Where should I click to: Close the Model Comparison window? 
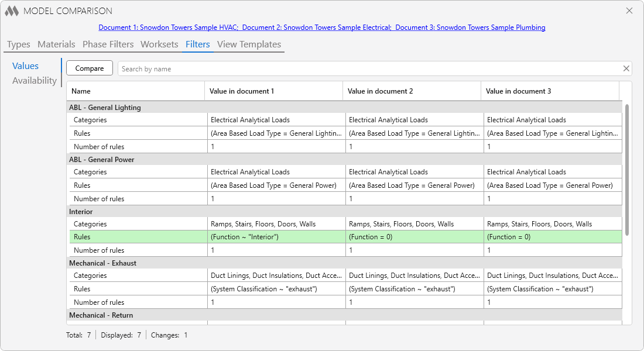coord(629,11)
